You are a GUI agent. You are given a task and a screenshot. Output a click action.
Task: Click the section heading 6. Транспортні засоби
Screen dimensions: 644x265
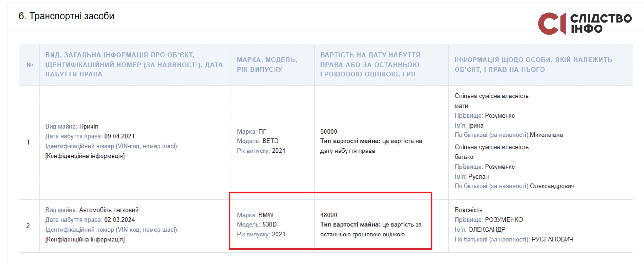coord(66,16)
